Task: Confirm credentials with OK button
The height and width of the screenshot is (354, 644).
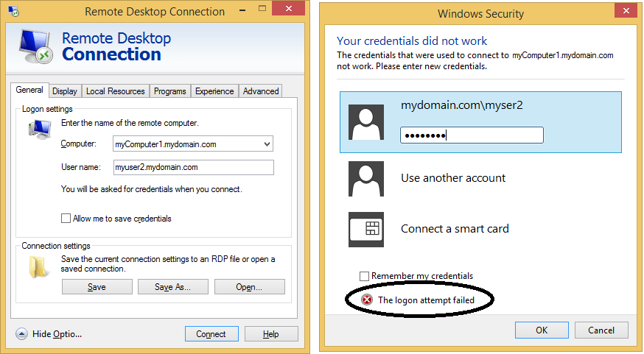Action: 542,330
